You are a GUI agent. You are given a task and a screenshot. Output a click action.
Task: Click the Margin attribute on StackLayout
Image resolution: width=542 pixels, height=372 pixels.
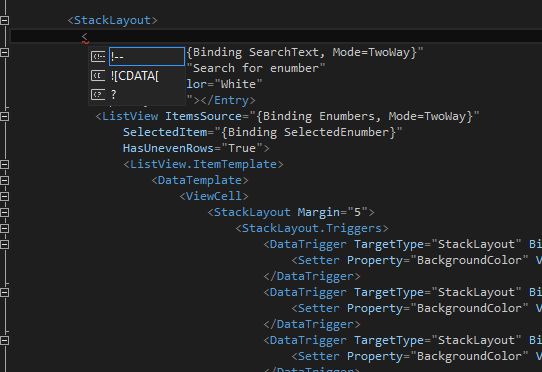click(x=318, y=212)
